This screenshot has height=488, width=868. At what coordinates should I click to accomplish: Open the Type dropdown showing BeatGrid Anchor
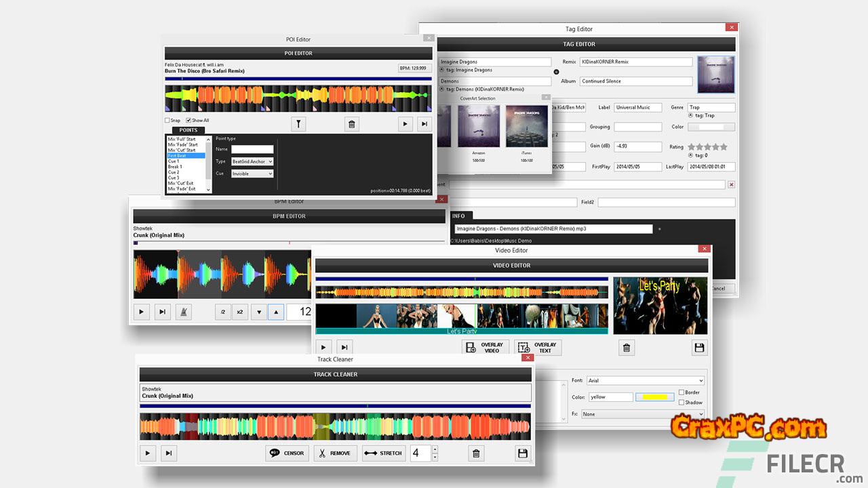(x=252, y=161)
